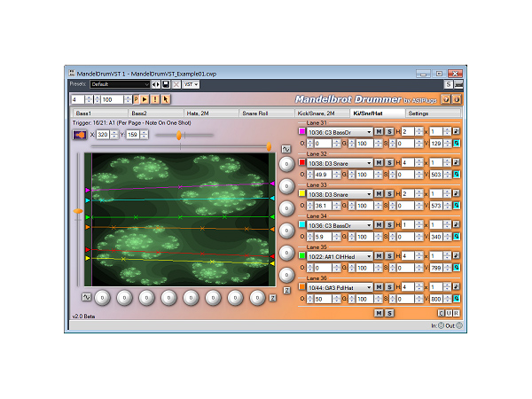Click the info icon beside the Mandelbrot Drummer logo
The width and height of the screenshot is (532, 399).
tap(457, 99)
